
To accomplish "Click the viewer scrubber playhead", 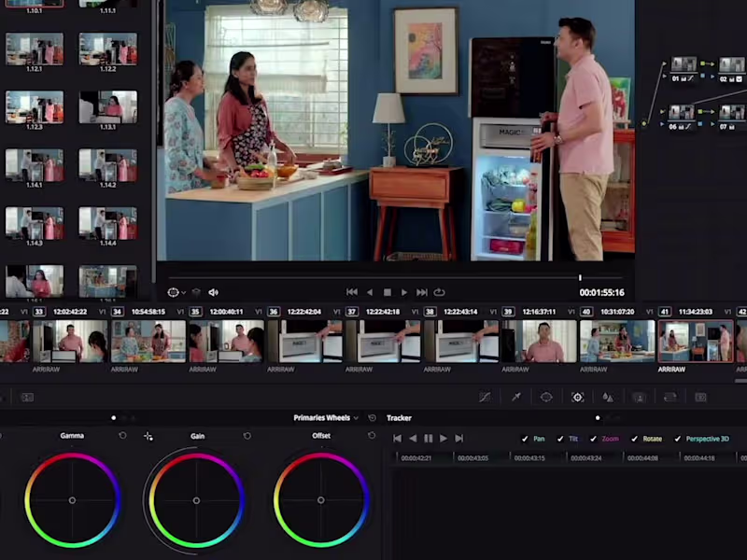I will [580, 277].
